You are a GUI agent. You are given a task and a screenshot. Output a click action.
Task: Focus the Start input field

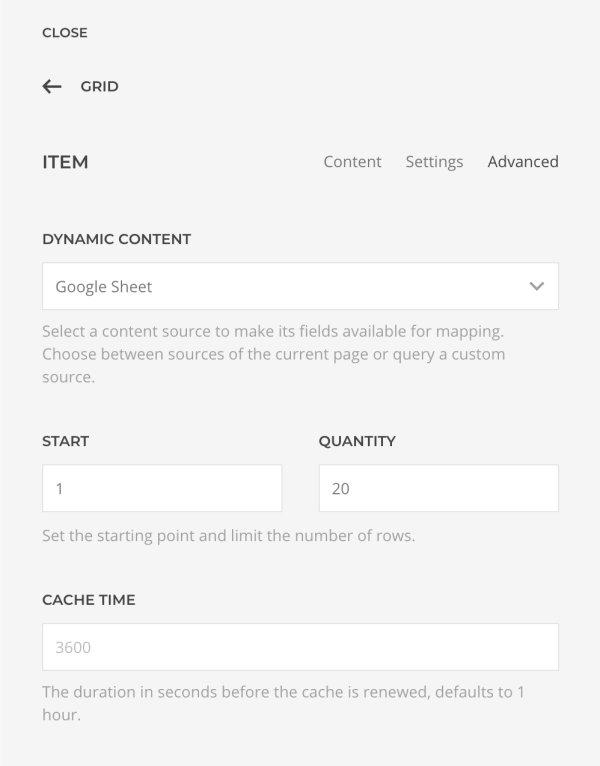[162, 488]
